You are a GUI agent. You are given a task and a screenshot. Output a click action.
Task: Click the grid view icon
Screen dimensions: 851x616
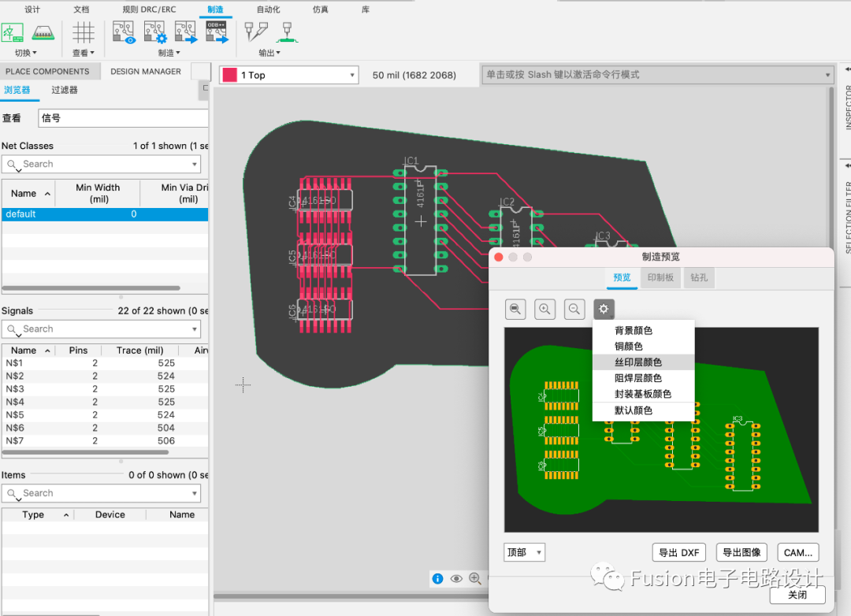83,32
